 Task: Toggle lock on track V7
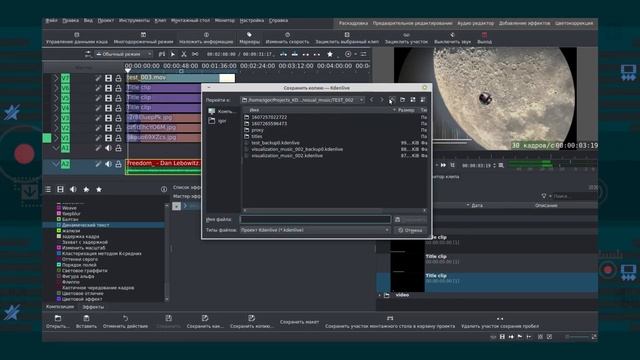coord(118,78)
